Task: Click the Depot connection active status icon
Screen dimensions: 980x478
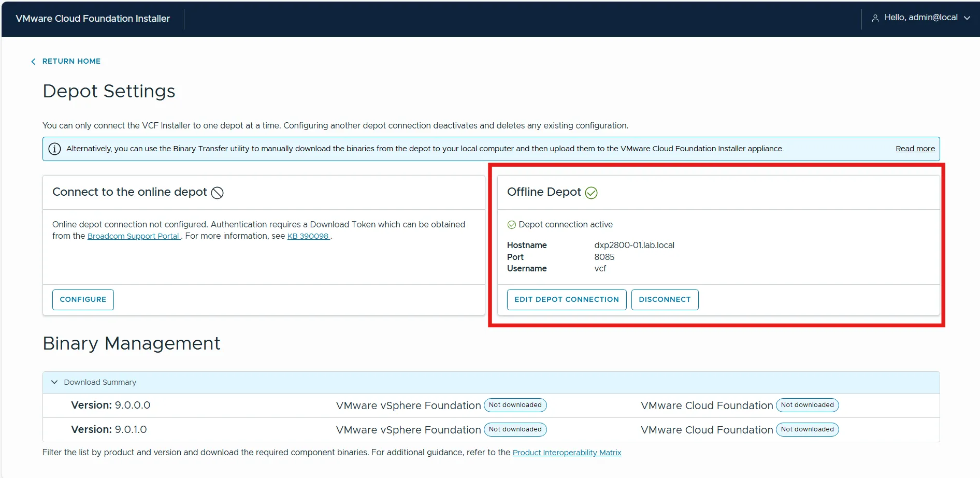Action: pyautogui.click(x=511, y=225)
